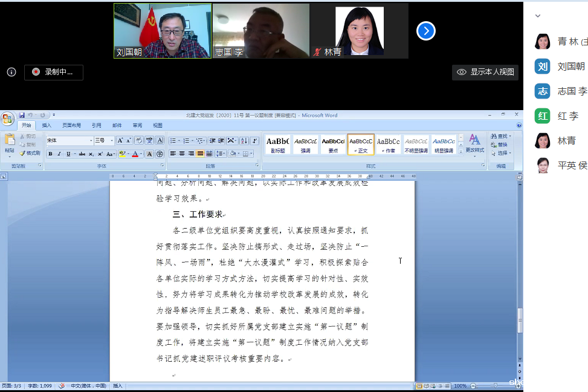The width and height of the screenshot is (588, 392).
Task: Click the Save icon in quick access toolbar
Action: [x=22, y=115]
